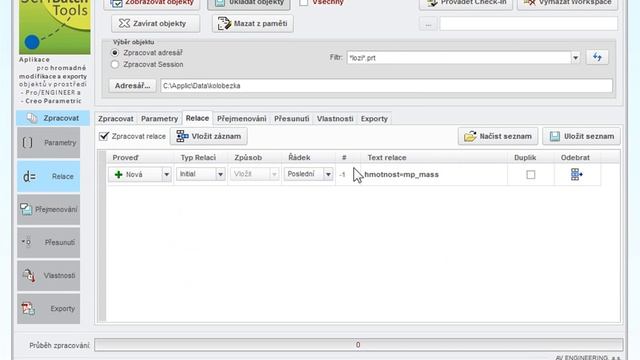Screen dimensions: 640x360
Task: Click Vymazat Workspace button
Action: (x=568, y=3)
